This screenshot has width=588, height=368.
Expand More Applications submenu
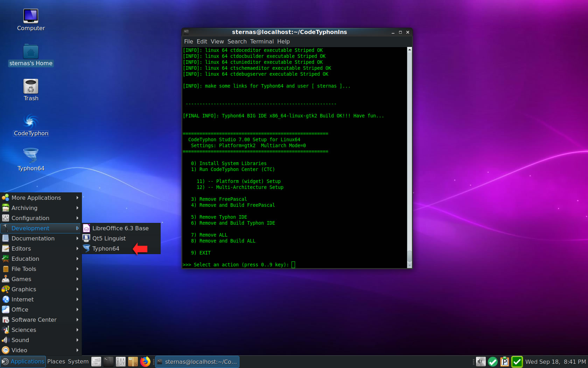tap(41, 198)
